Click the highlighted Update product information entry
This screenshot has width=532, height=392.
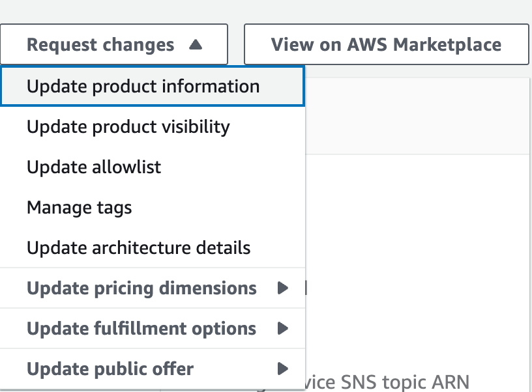pos(142,85)
